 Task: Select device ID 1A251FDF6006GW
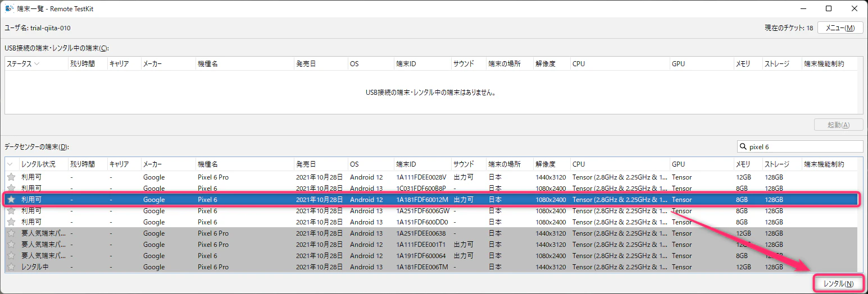coord(422,211)
